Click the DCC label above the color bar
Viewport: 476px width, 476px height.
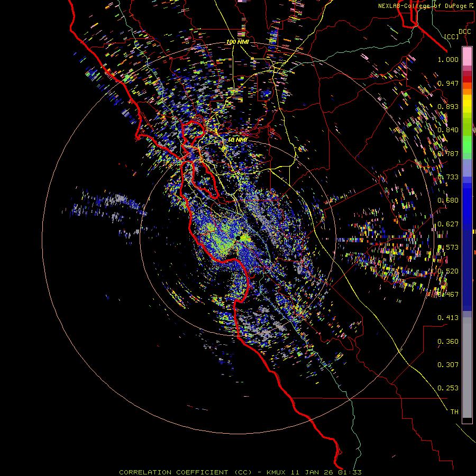[464, 32]
